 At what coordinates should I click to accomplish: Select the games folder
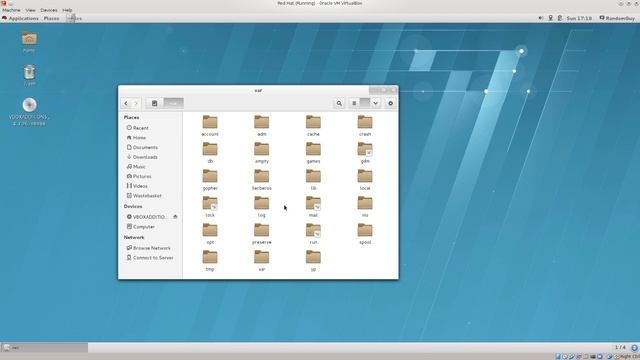(x=313, y=153)
